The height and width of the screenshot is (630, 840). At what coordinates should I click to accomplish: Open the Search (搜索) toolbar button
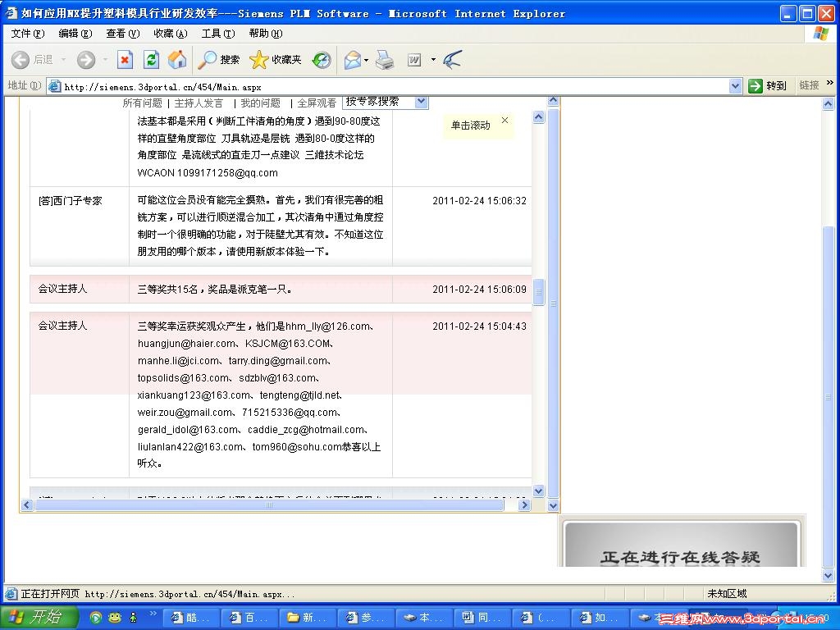pos(219,59)
